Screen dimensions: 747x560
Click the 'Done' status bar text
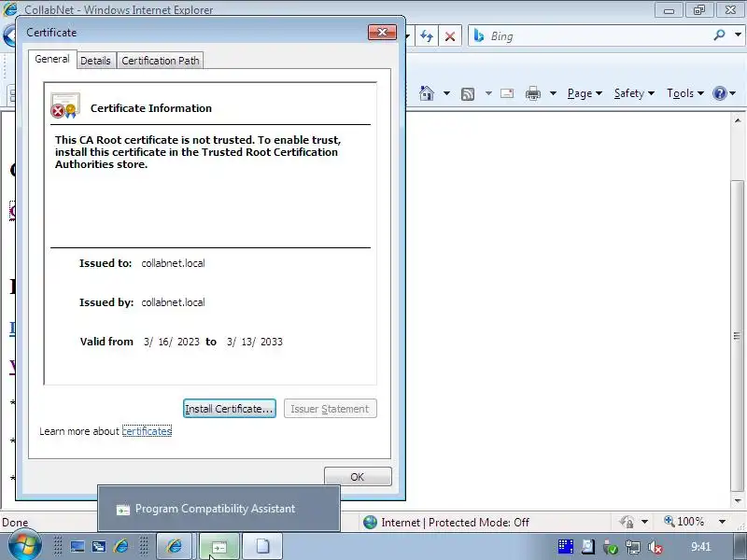click(15, 523)
